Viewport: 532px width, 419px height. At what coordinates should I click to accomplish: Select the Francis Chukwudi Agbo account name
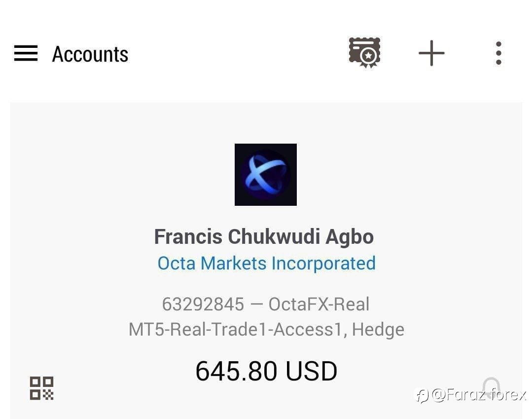pyautogui.click(x=264, y=236)
